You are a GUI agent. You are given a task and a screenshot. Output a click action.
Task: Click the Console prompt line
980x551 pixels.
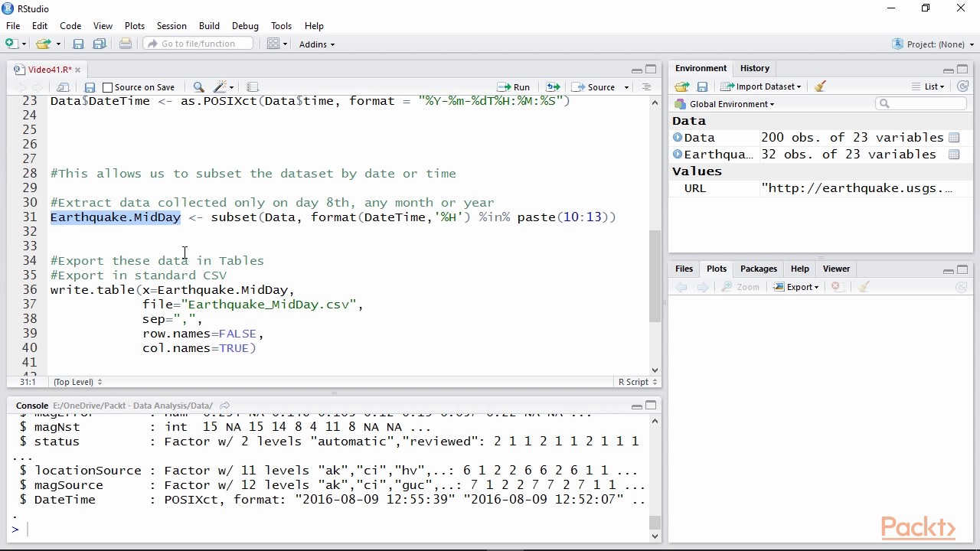pyautogui.click(x=329, y=530)
